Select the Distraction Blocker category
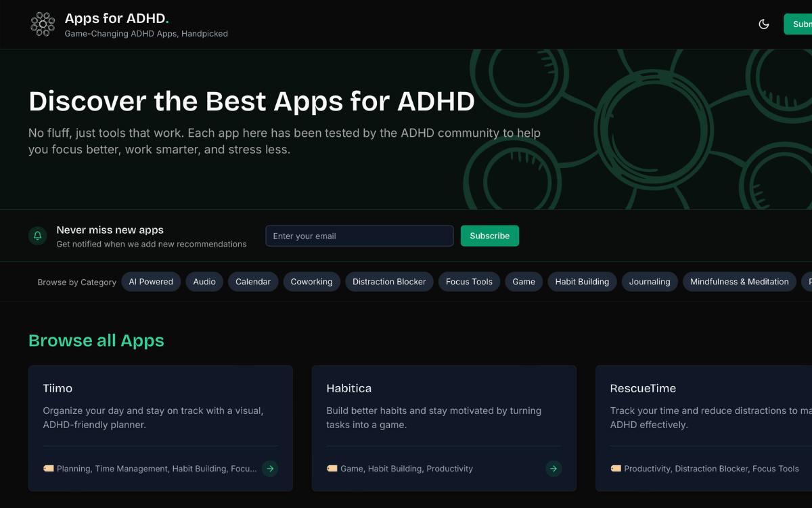The image size is (812, 508). (x=389, y=282)
